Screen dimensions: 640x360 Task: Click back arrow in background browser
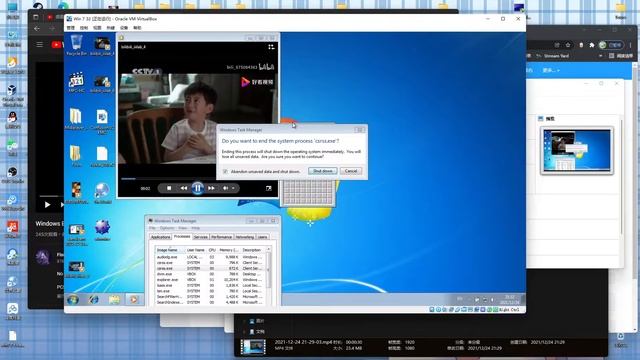click(x=37, y=29)
